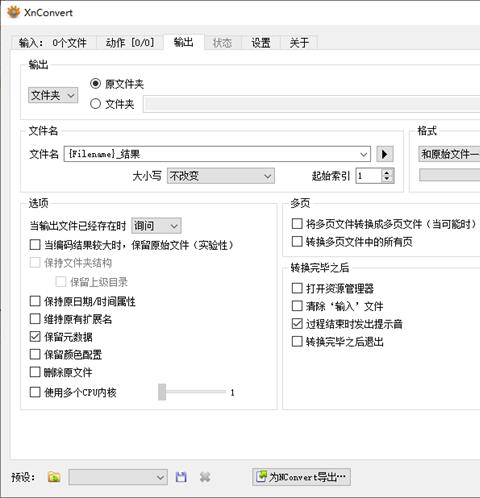Click the XnConvert app logo icon
Viewport: 480px width, 498px height.
pyautogui.click(x=13, y=12)
